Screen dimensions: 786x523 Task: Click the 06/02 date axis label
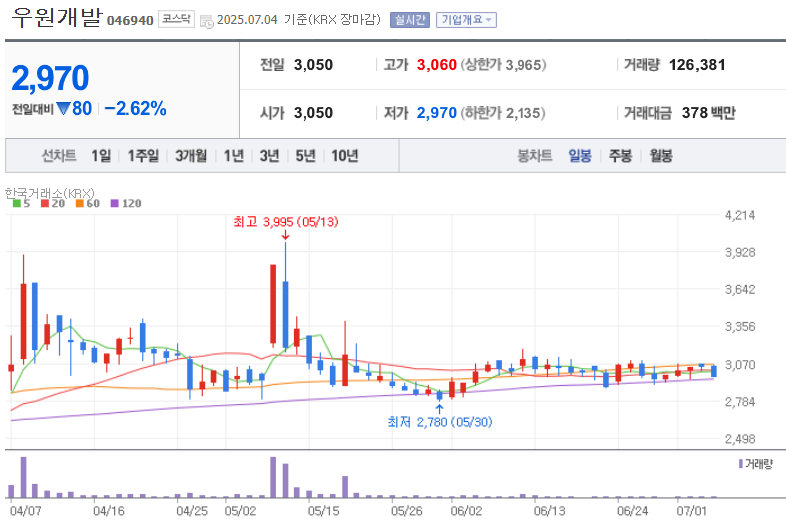tap(466, 511)
